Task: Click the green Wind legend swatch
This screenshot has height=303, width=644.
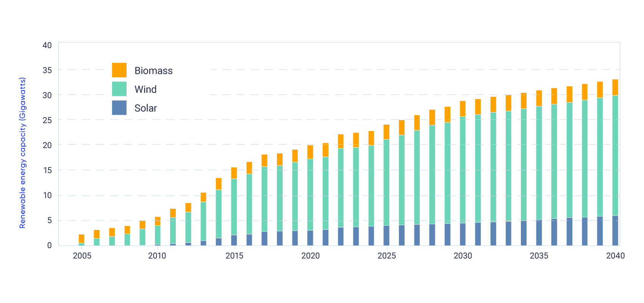Action: 119,89
